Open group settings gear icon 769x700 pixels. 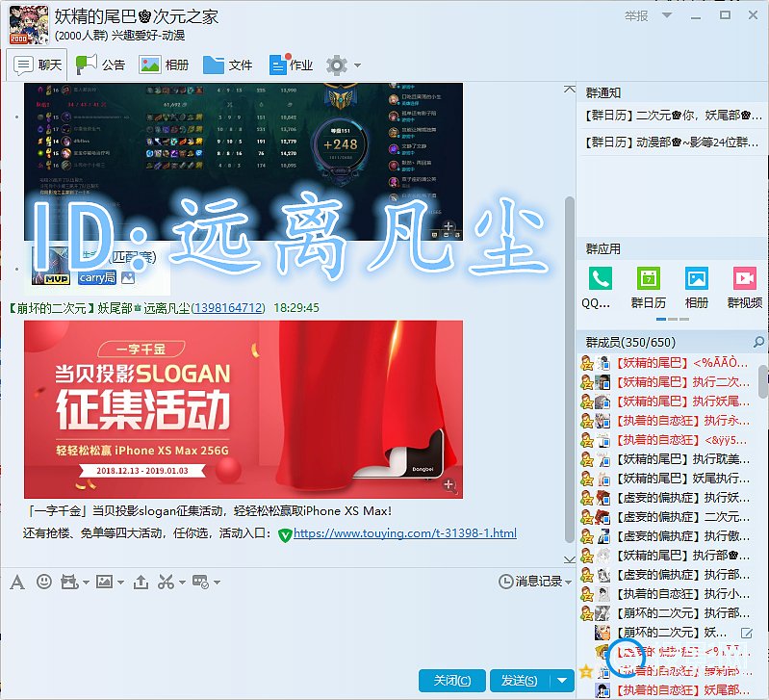click(x=336, y=65)
